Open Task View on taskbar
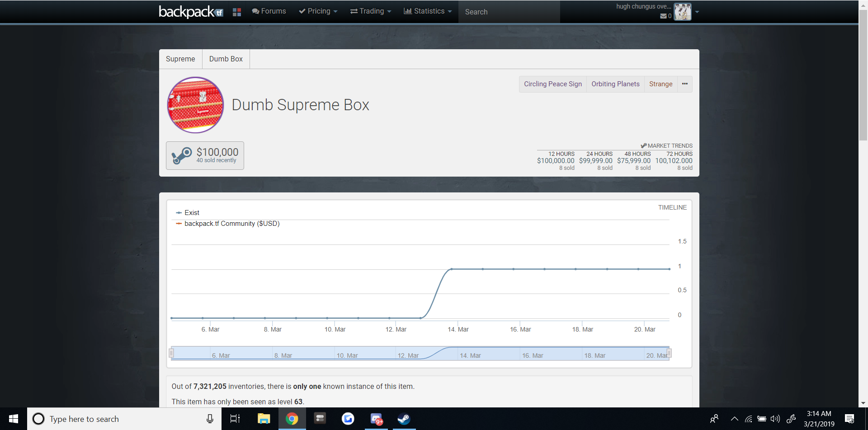 pyautogui.click(x=235, y=419)
